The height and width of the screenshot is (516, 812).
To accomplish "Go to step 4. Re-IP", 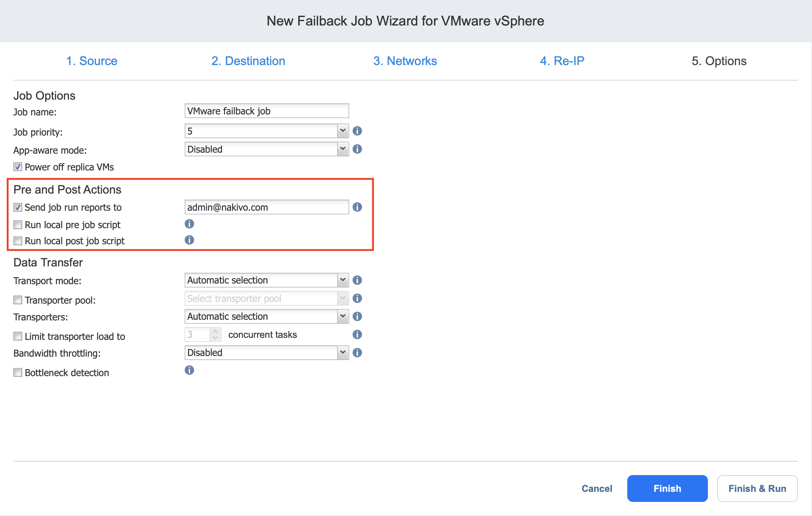I will point(562,61).
